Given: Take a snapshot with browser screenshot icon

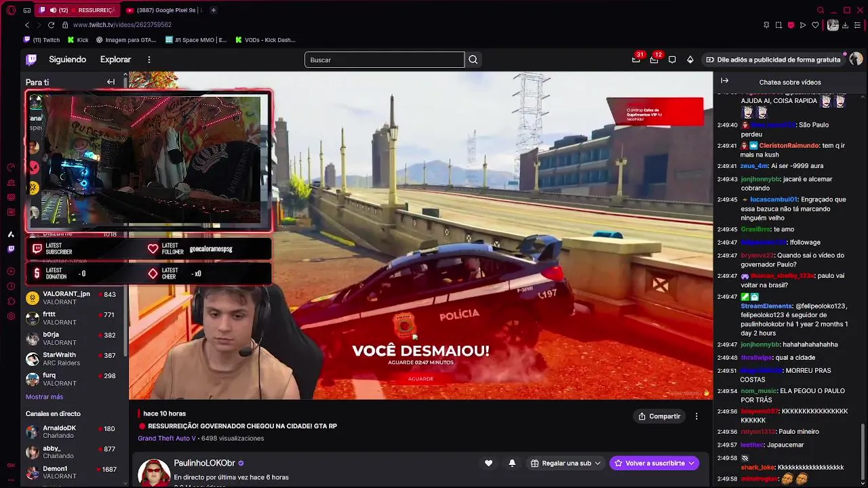Looking at the screenshot, I should click(x=778, y=25).
